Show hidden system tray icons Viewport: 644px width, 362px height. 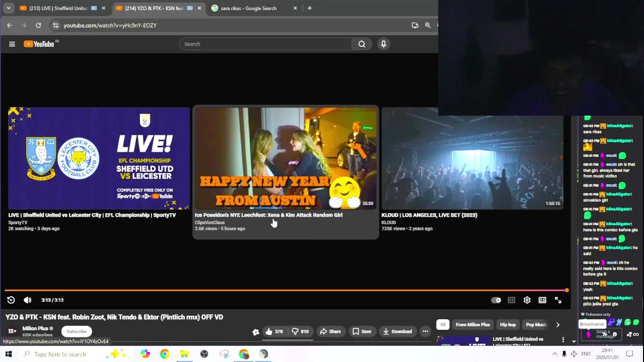554,354
